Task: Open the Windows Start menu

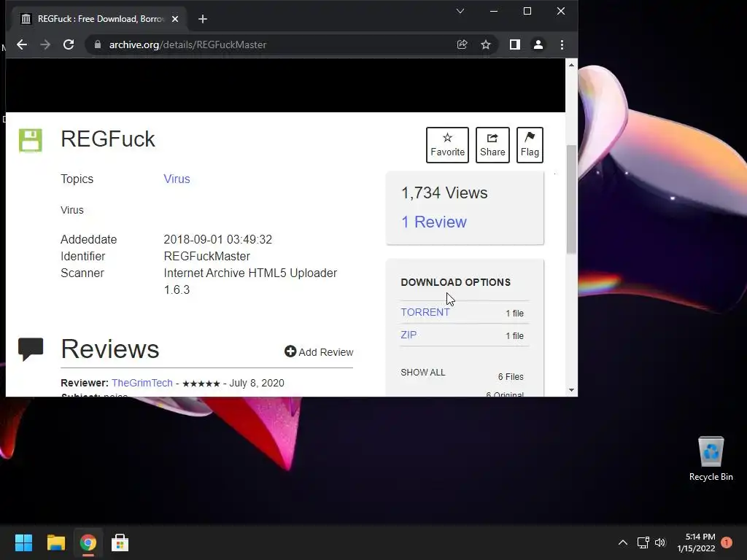Action: pyautogui.click(x=23, y=542)
